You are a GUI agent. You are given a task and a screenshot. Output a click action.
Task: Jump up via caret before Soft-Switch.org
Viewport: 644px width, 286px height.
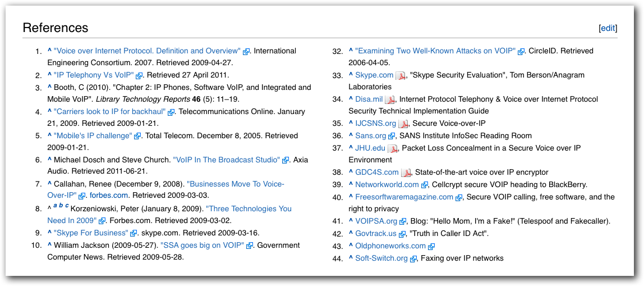tap(351, 258)
